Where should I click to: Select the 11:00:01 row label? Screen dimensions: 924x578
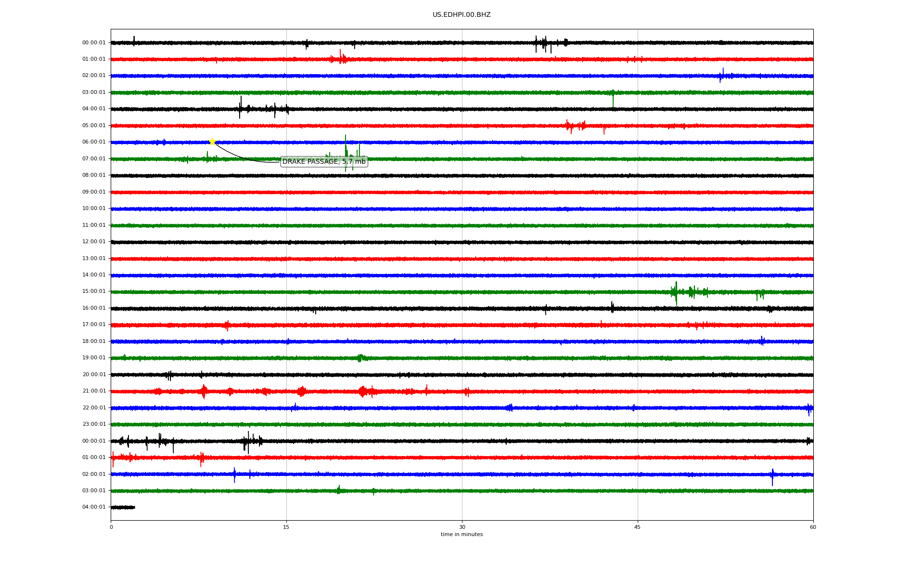94,225
